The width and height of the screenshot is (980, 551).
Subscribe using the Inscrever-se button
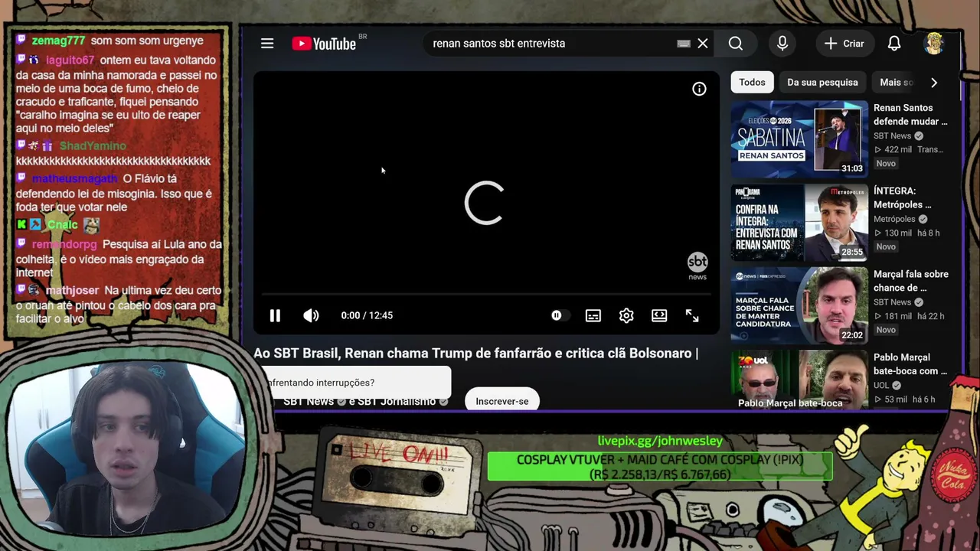coord(502,401)
